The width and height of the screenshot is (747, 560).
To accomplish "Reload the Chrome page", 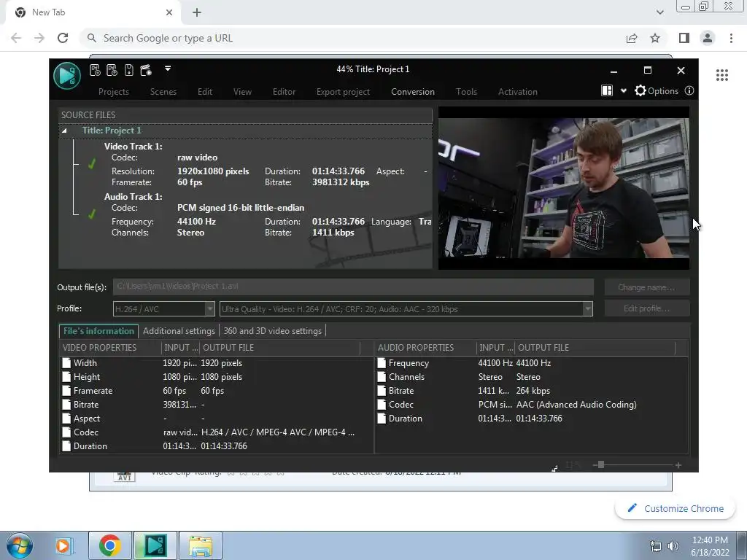I will (63, 38).
